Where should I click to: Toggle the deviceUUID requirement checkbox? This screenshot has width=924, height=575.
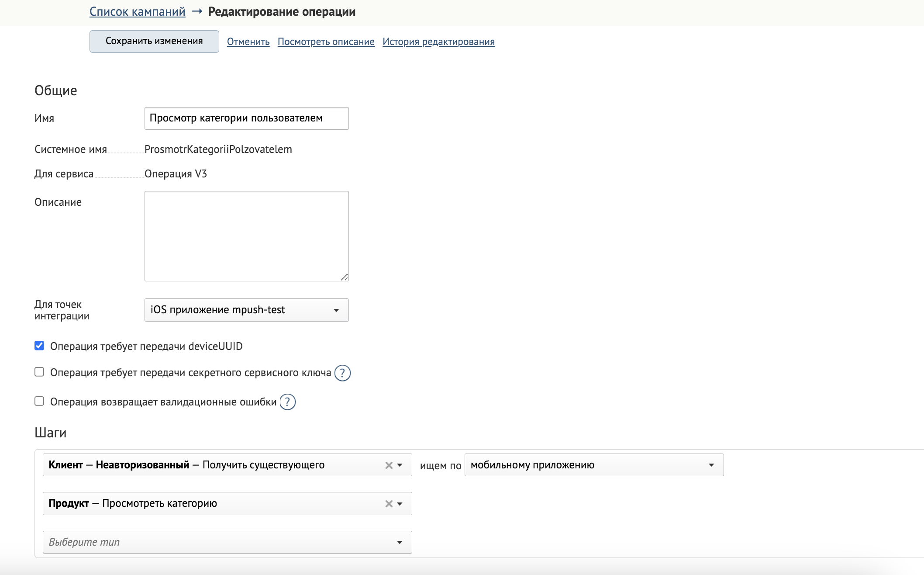pos(39,346)
